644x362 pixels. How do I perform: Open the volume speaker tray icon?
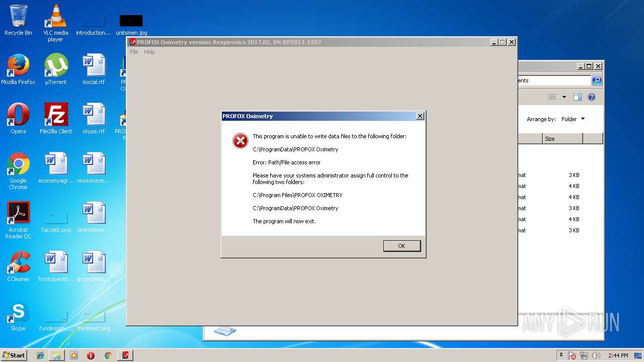tap(596, 355)
